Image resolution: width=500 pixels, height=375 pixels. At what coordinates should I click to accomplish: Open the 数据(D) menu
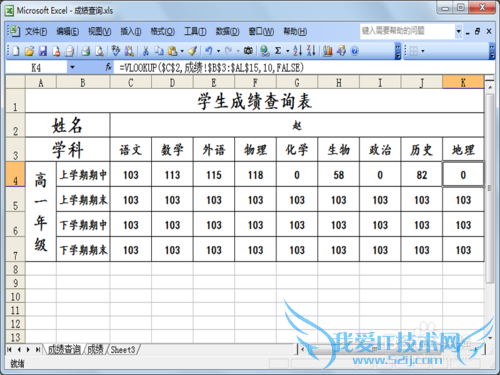(227, 32)
